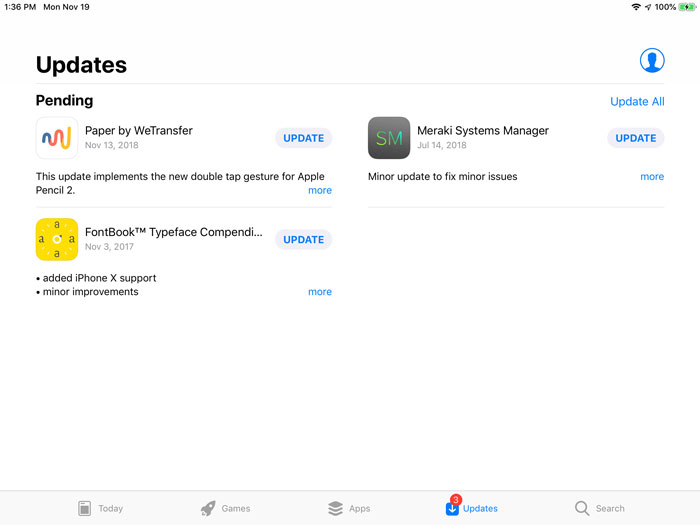
Task: Update Meraki Systems Manager
Action: pyautogui.click(x=635, y=138)
